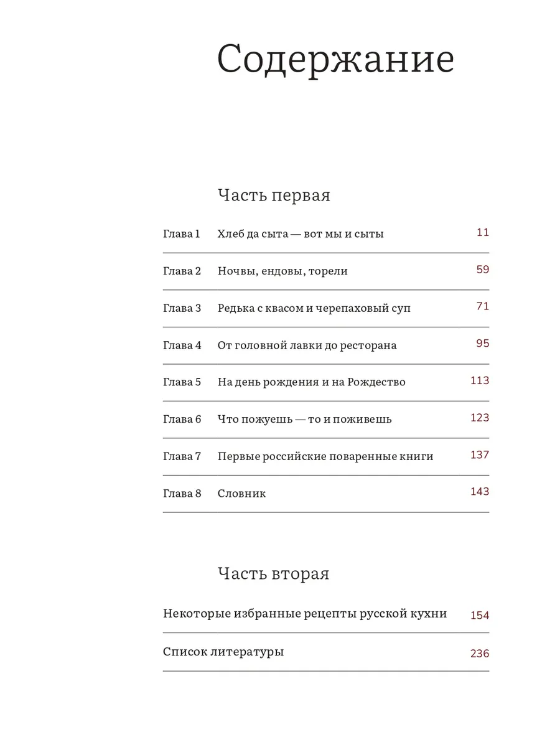Click page number 113

point(480,380)
